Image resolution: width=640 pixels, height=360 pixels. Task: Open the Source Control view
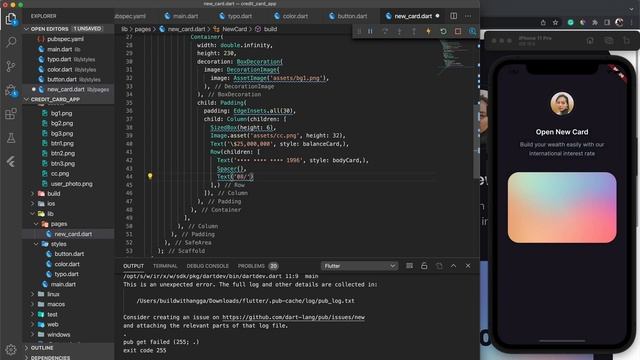pos(11,66)
